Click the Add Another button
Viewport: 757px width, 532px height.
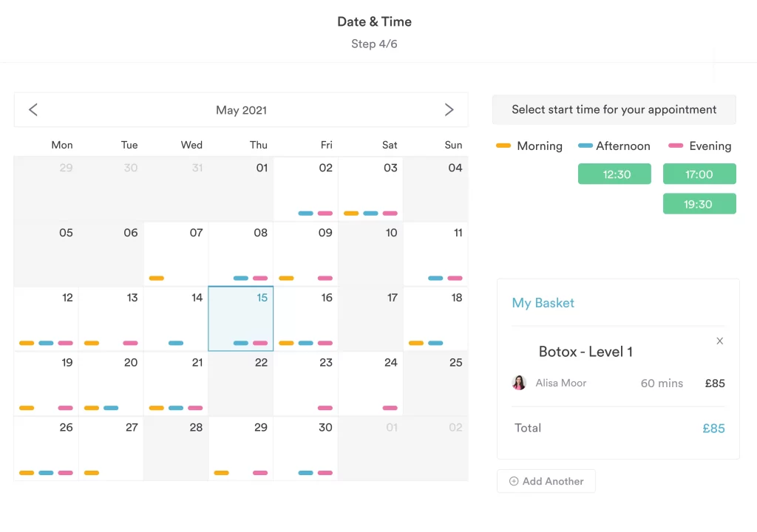[x=546, y=481]
